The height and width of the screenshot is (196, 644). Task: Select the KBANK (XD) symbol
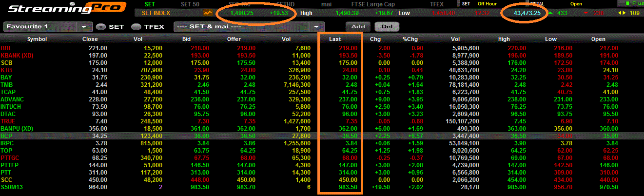coord(17,56)
